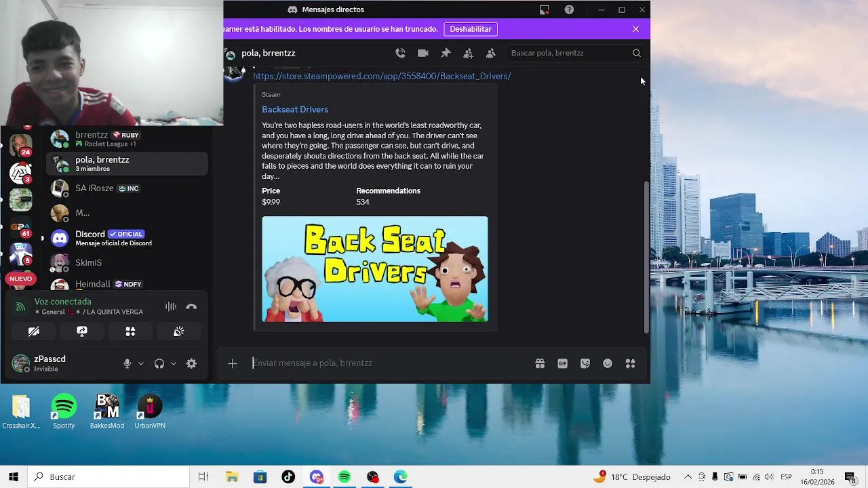Screen dimensions: 868x488
Task: Open the Back Seat Drivers embed image
Action: 375,269
